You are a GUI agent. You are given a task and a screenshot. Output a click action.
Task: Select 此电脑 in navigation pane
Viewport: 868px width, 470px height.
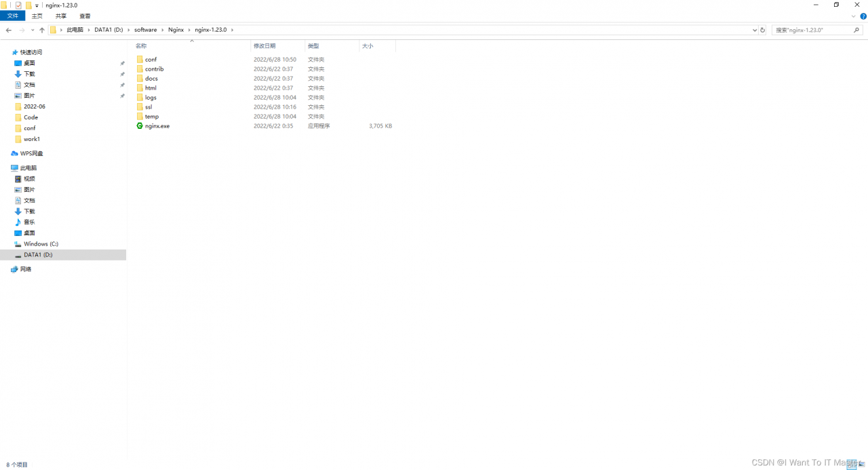pos(28,168)
